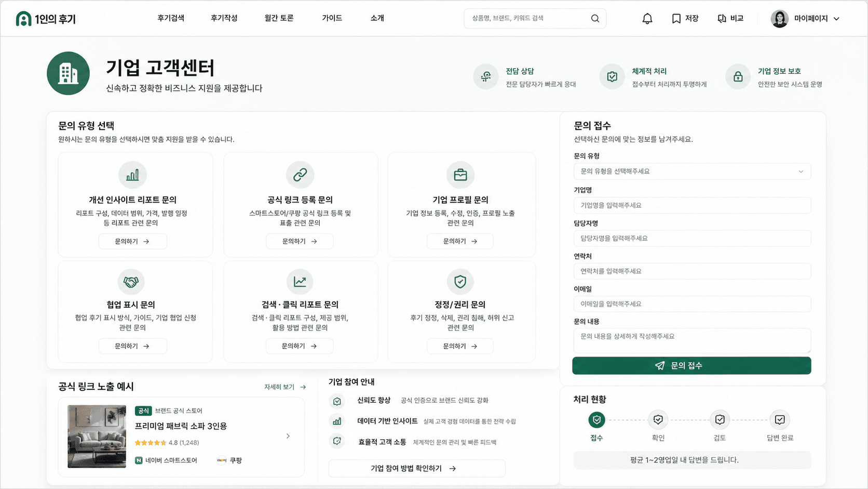Click the 연락처 input field

pyautogui.click(x=692, y=271)
